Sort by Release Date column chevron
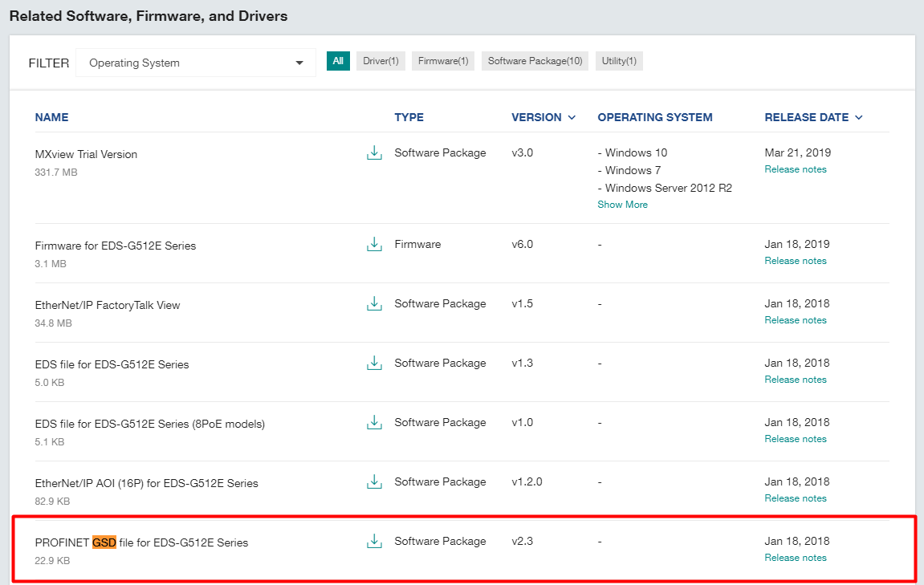 click(x=859, y=117)
